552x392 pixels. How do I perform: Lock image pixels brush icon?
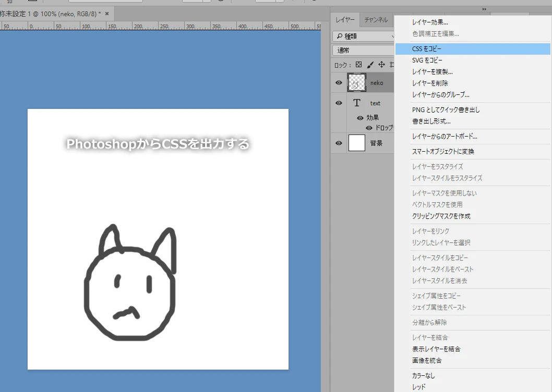coord(370,65)
